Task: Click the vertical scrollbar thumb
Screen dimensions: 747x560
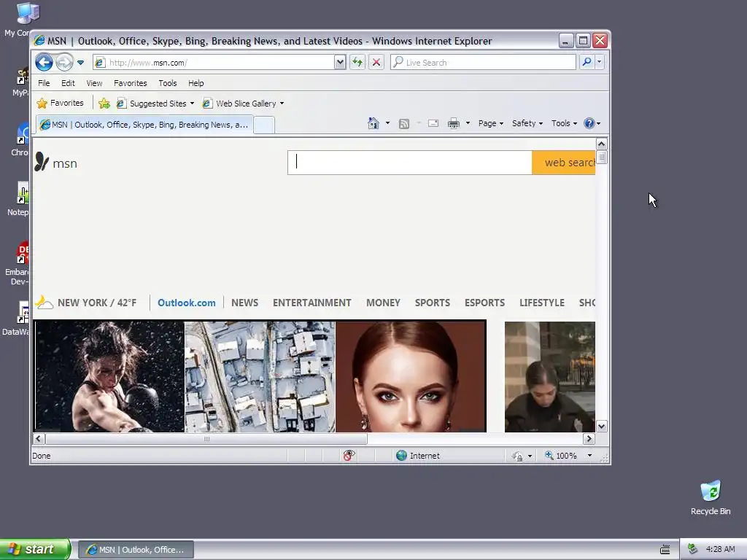Action: (601, 157)
